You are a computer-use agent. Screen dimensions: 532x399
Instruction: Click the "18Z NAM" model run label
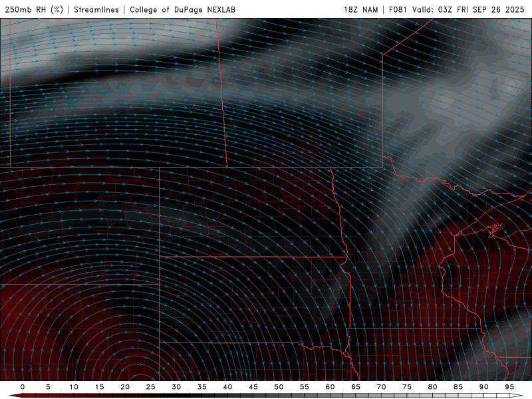coord(361,9)
